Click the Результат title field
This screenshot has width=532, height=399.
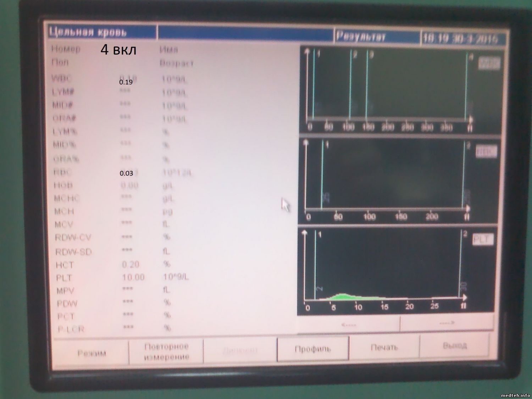[377, 37]
